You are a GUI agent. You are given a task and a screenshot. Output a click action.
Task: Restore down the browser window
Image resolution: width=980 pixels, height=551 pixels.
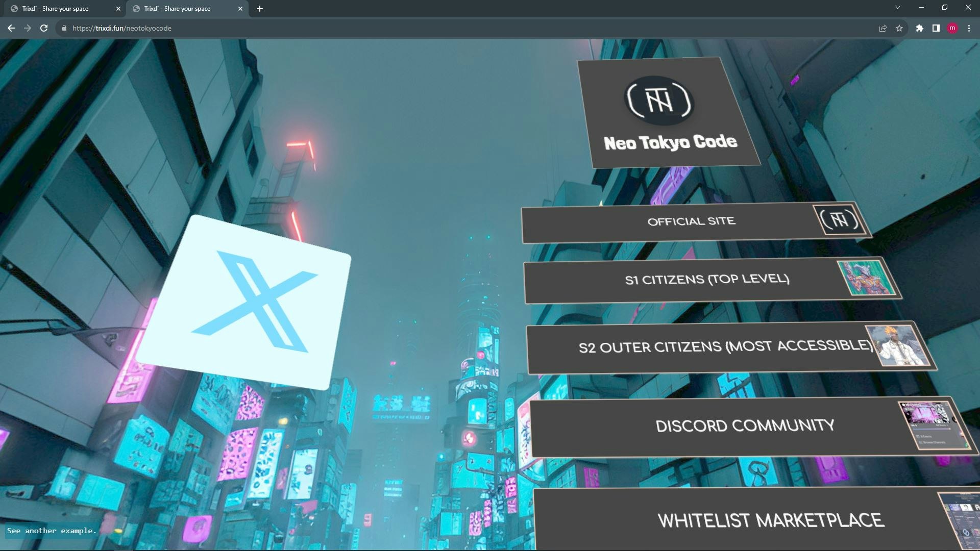coord(945,7)
